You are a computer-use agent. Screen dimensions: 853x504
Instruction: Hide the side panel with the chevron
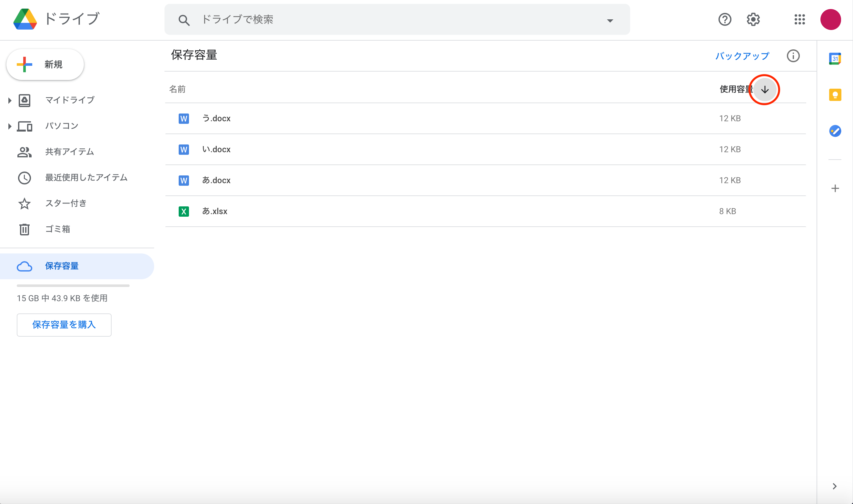[x=834, y=486]
